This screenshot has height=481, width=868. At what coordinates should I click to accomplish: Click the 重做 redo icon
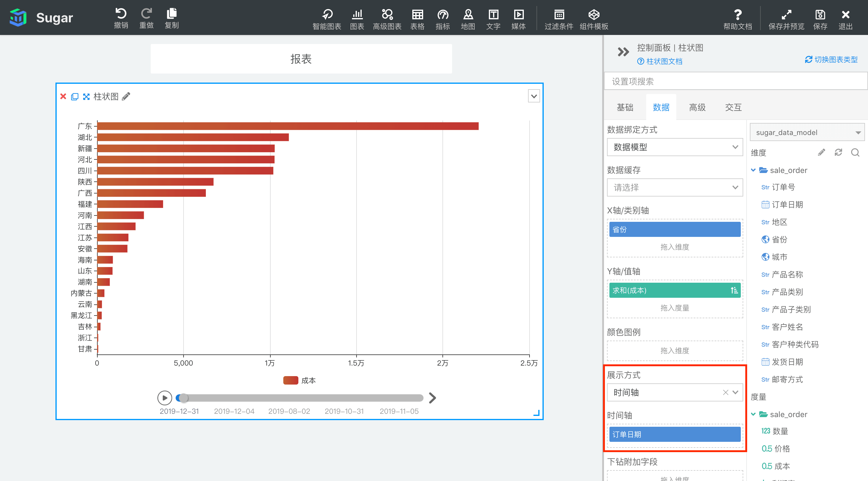[146, 14]
